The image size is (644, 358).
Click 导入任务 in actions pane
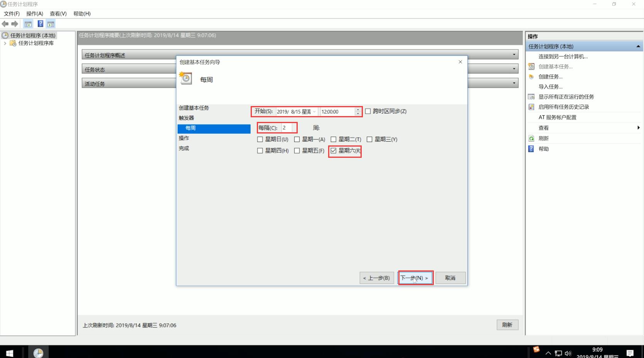(x=550, y=86)
